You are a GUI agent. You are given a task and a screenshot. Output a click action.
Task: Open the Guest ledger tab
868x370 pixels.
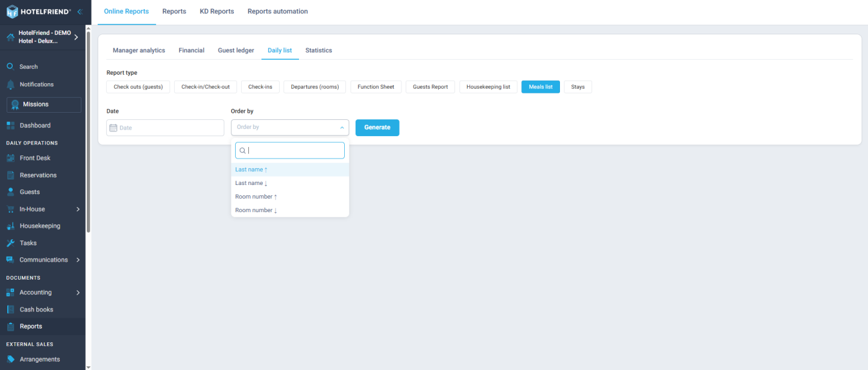(236, 51)
